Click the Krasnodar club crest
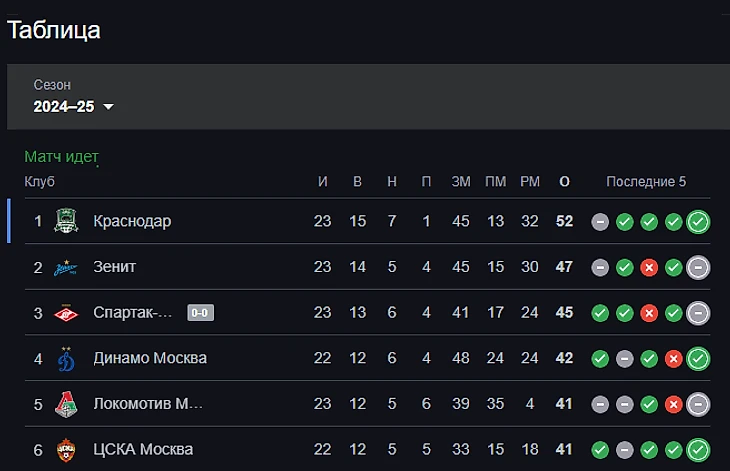Viewport: 730px width, 471px height. pos(66,221)
